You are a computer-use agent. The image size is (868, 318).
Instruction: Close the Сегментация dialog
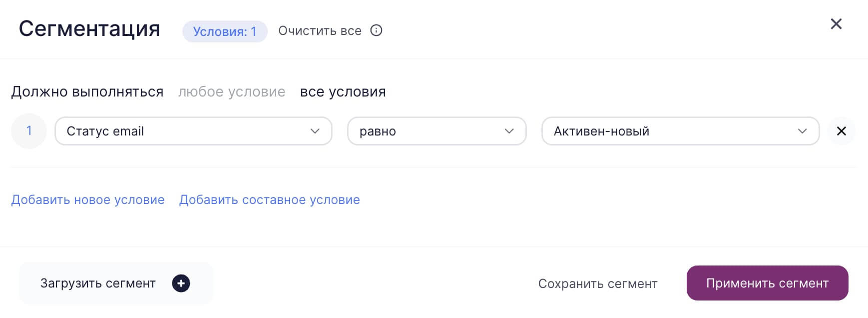pyautogui.click(x=836, y=24)
